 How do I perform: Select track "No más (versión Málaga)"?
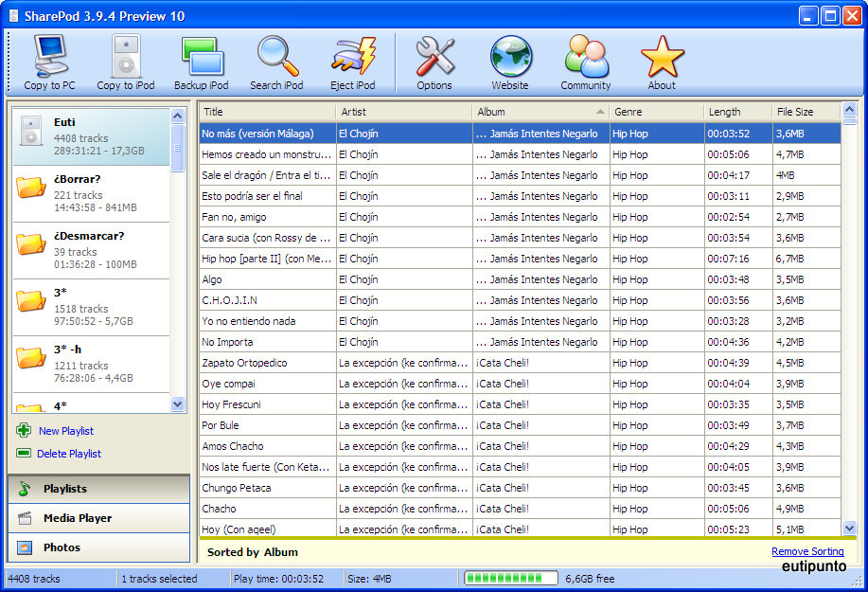[267, 134]
